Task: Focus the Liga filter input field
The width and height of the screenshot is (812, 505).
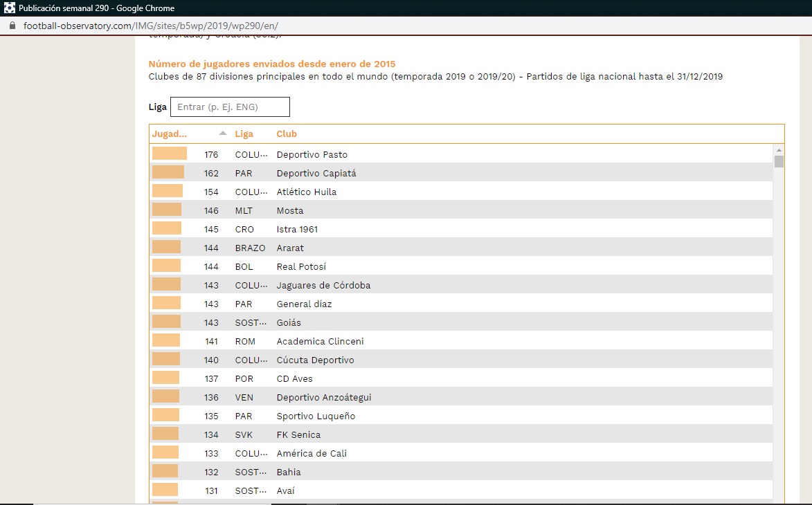Action: tap(230, 107)
